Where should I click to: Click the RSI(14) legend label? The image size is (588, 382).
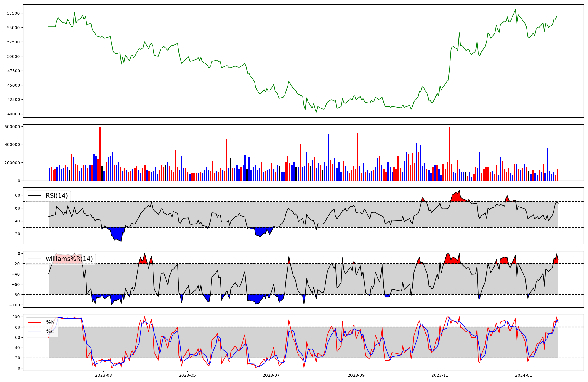(56, 196)
